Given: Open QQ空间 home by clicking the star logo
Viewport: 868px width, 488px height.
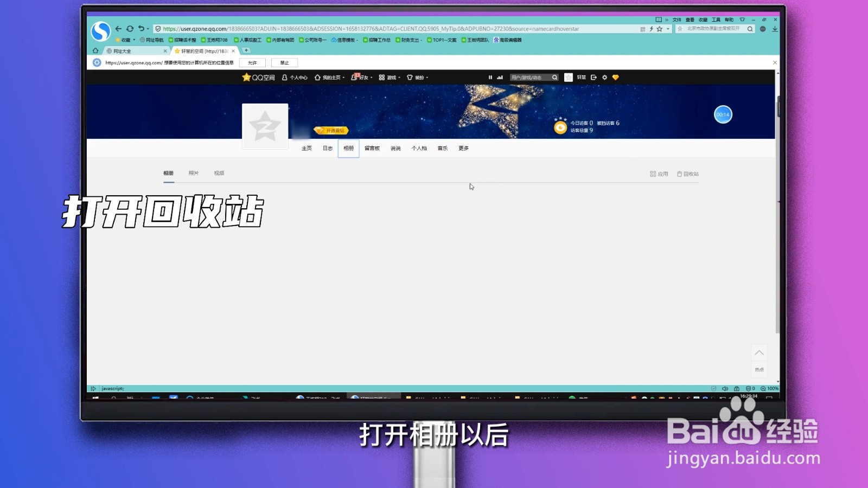Looking at the screenshot, I should [247, 78].
